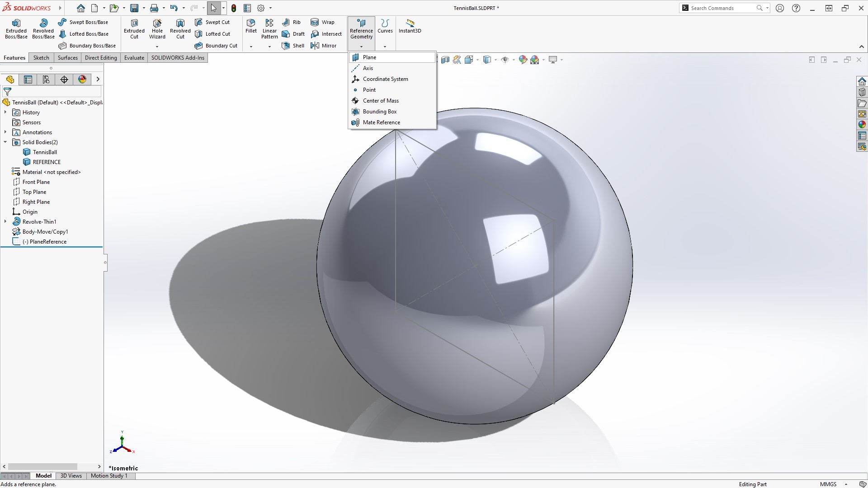Switch to the Surfaces tab
The height and width of the screenshot is (488, 868).
pos(67,58)
